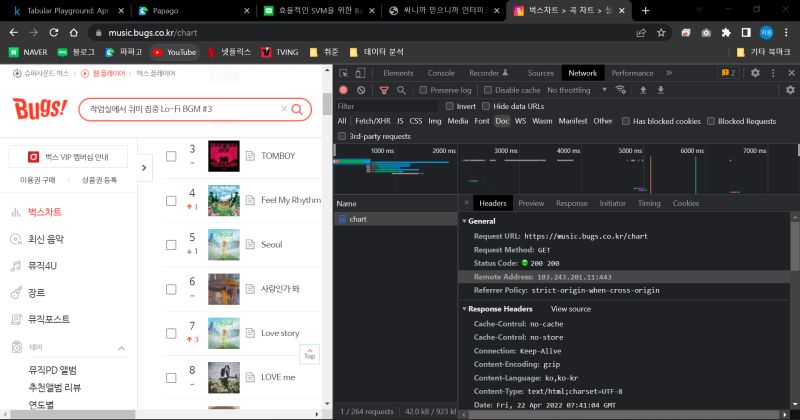The image size is (800, 420).
Task: Open TOMBOY track info icon
Action: pos(251,156)
